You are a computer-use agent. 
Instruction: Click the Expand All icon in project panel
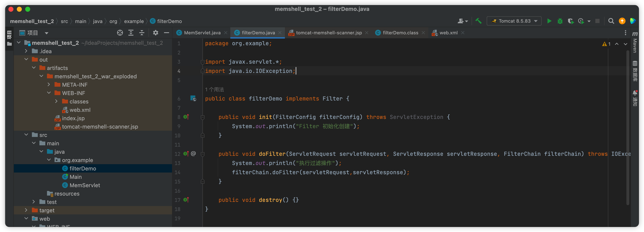click(x=131, y=33)
